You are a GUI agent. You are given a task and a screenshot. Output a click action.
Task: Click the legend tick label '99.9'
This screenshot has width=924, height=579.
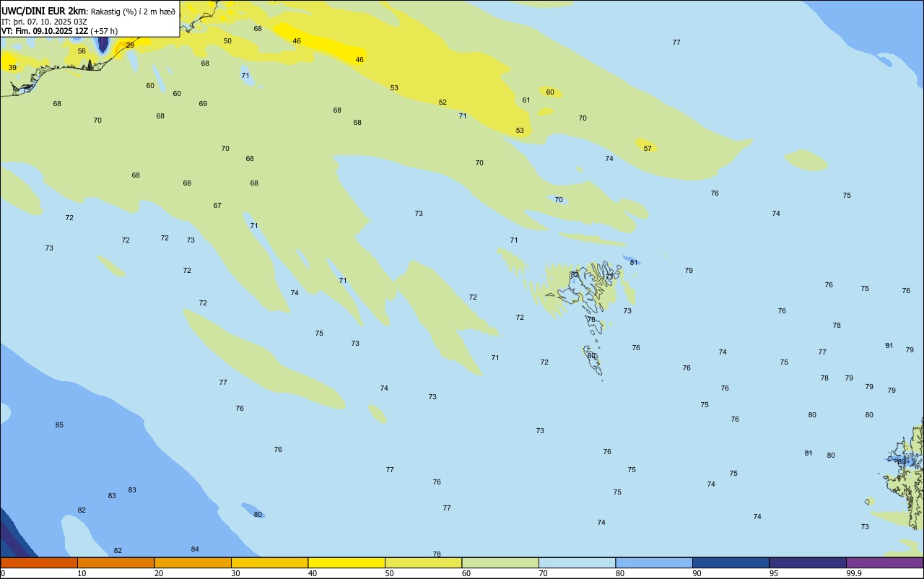854,573
